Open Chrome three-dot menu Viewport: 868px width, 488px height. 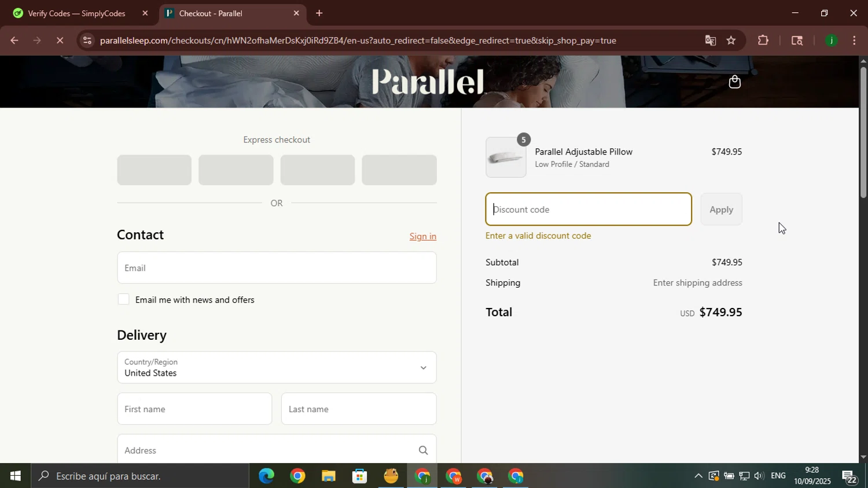click(854, 41)
